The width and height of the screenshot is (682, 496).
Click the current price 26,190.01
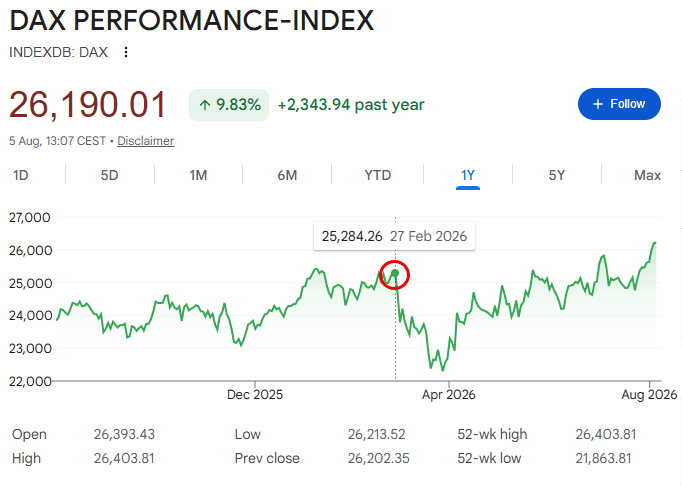coord(87,105)
